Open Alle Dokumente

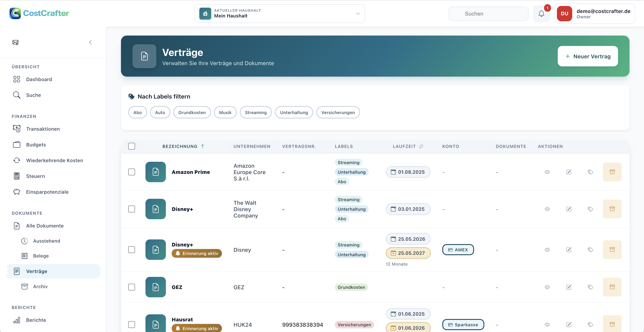pyautogui.click(x=53, y=226)
